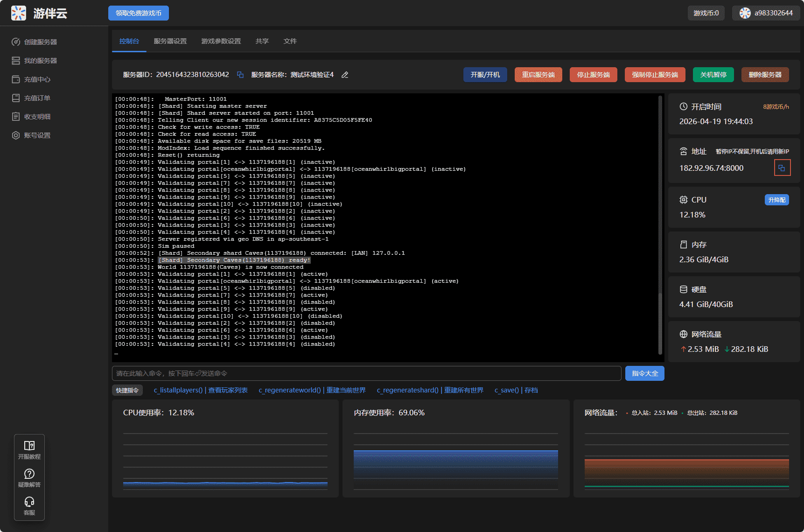This screenshot has width=804, height=532.
Task: Switch to the 服务器设置 tab
Action: [x=170, y=41]
